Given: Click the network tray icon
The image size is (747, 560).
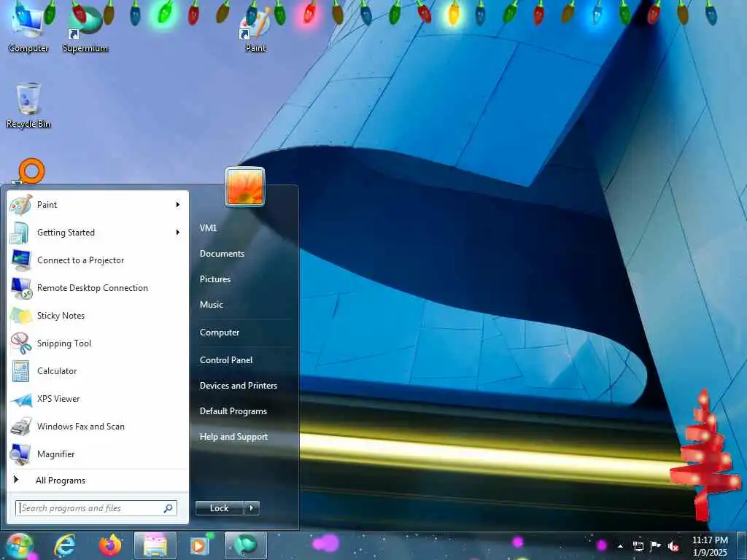Looking at the screenshot, I should tap(638, 546).
